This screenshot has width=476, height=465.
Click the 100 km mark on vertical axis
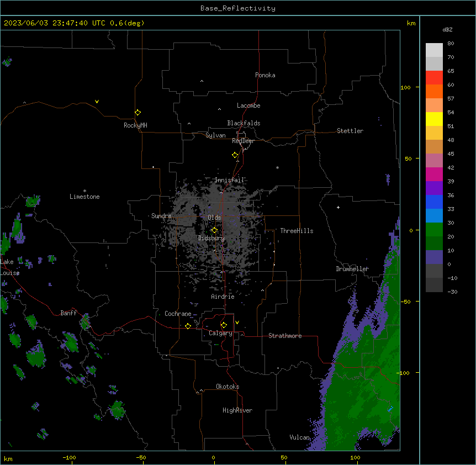pyautogui.click(x=405, y=87)
